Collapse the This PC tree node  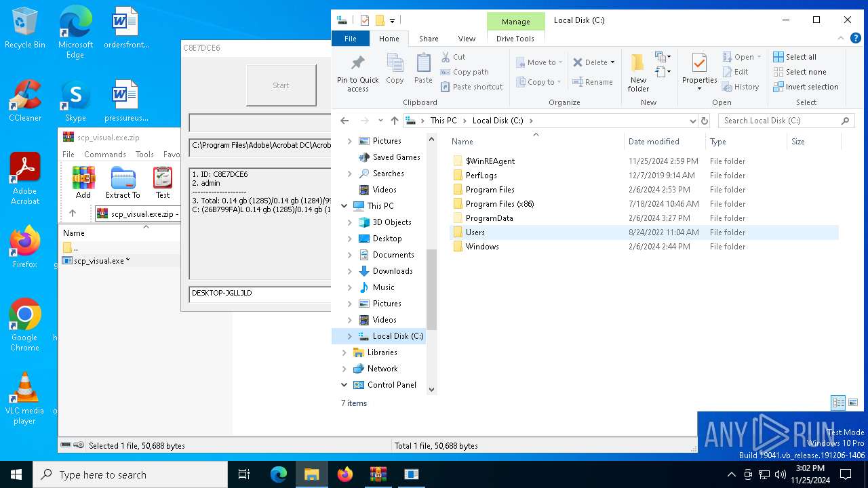[x=344, y=206]
